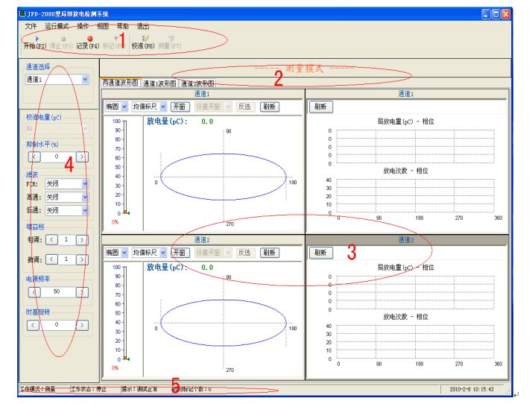This screenshot has width=532, height=404.
Task: Open the 均值标尺 dropdown in 通道1
Action: pos(163,107)
